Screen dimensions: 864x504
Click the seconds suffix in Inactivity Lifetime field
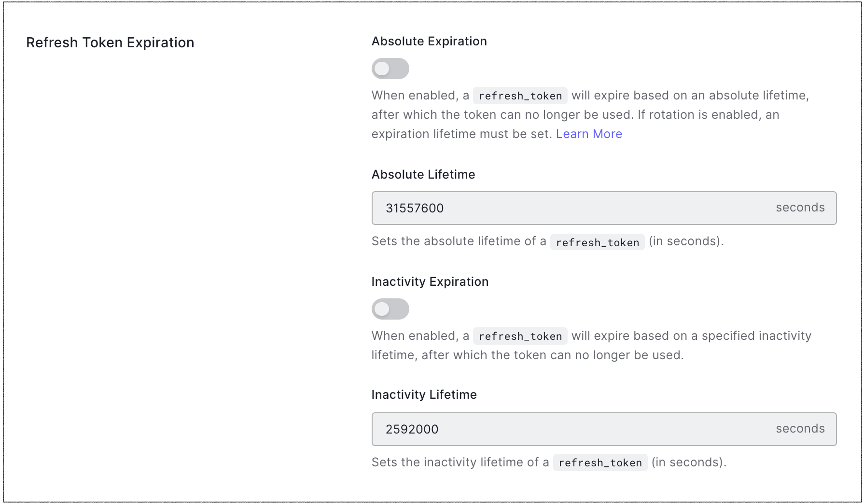tap(800, 429)
